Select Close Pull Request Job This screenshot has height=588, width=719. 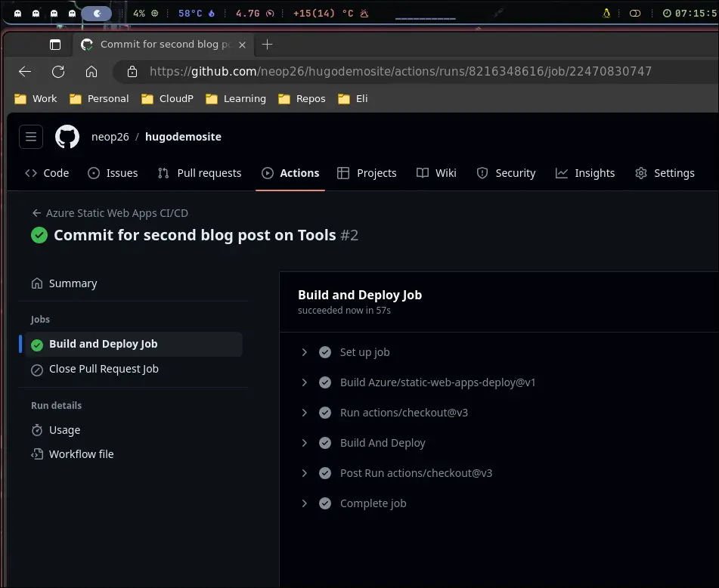point(104,369)
